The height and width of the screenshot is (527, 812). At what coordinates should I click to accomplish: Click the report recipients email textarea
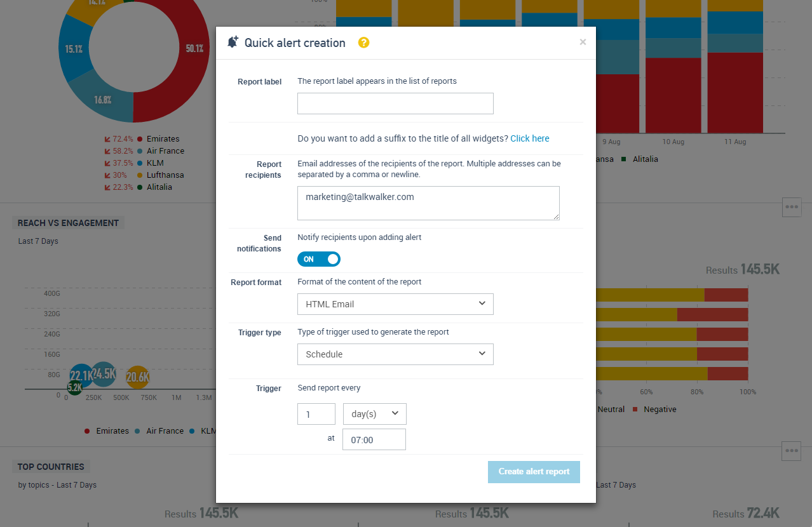[x=428, y=203]
